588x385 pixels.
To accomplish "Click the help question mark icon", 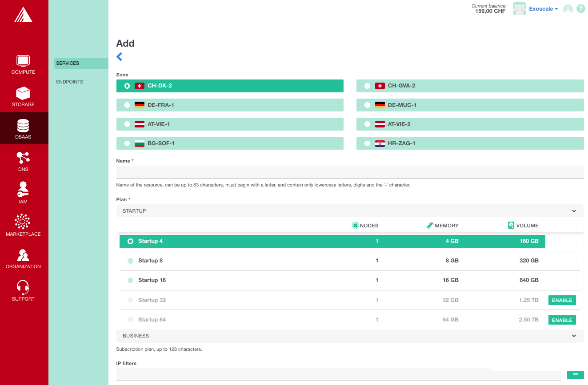I will 580,8.
